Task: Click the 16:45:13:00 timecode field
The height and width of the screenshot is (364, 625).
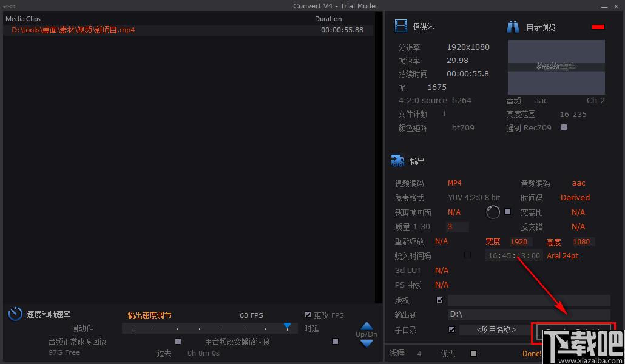Action: pos(514,255)
